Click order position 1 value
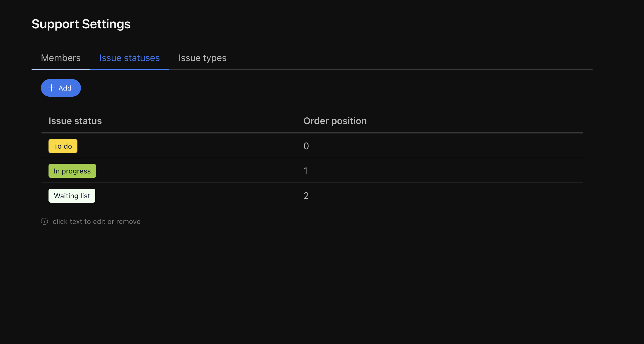 [305, 171]
